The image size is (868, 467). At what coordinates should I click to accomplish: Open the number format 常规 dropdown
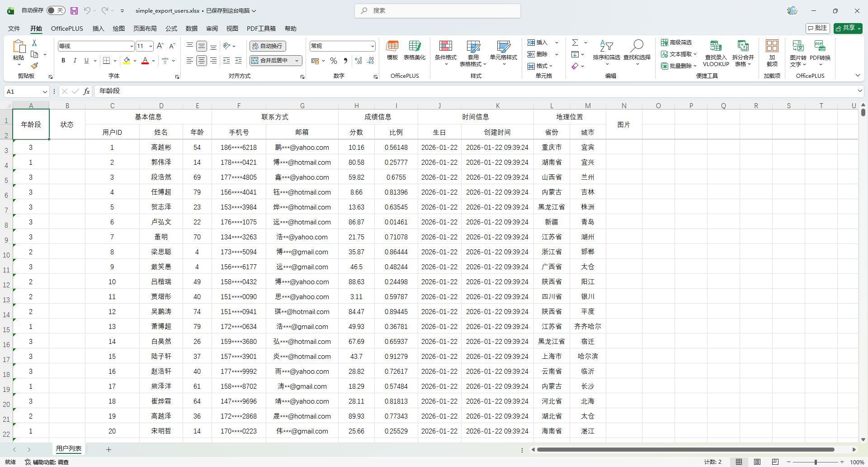click(373, 46)
